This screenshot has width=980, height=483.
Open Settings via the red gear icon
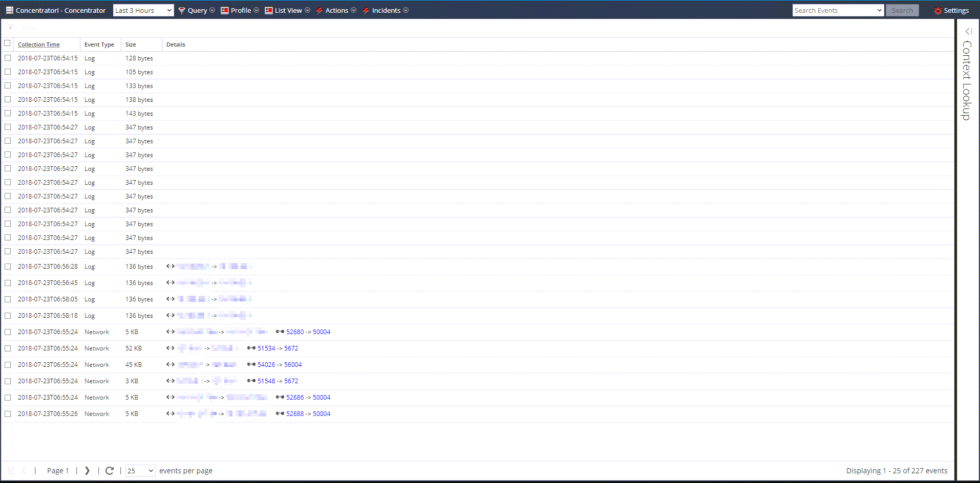(938, 10)
